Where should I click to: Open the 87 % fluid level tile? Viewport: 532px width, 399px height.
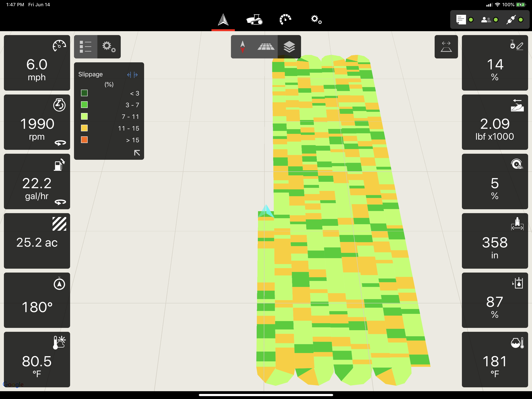click(x=495, y=300)
